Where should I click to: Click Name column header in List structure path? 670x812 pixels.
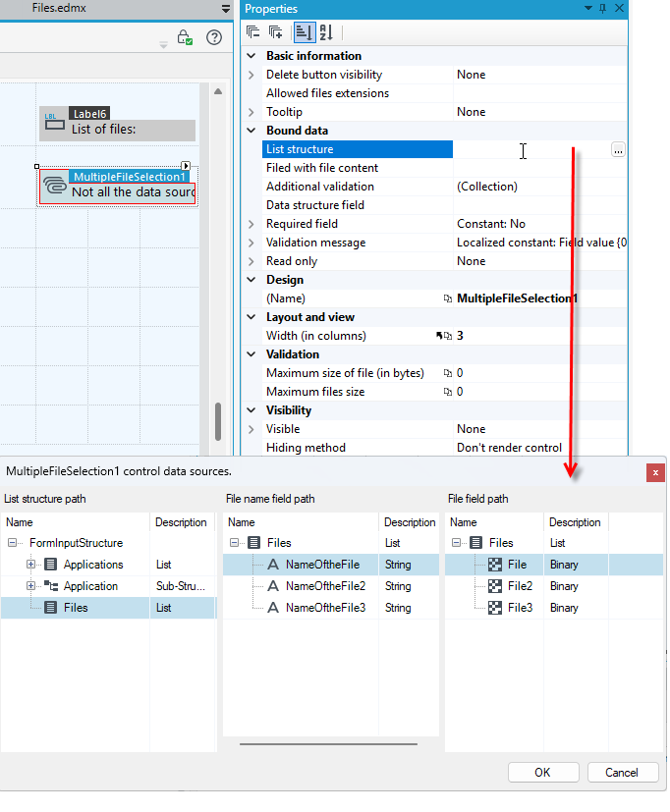pos(75,522)
